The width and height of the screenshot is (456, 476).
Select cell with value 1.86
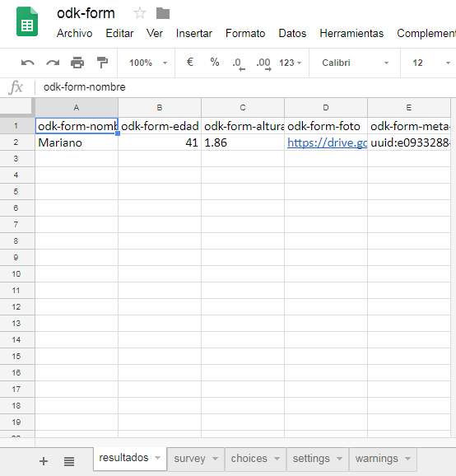pos(243,142)
